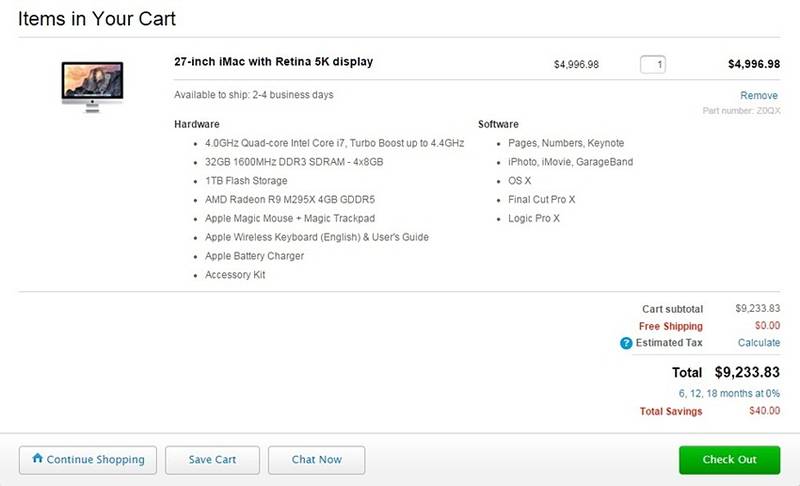Click the Items in Your Cart heading
The width and height of the screenshot is (800, 486).
coord(97,19)
